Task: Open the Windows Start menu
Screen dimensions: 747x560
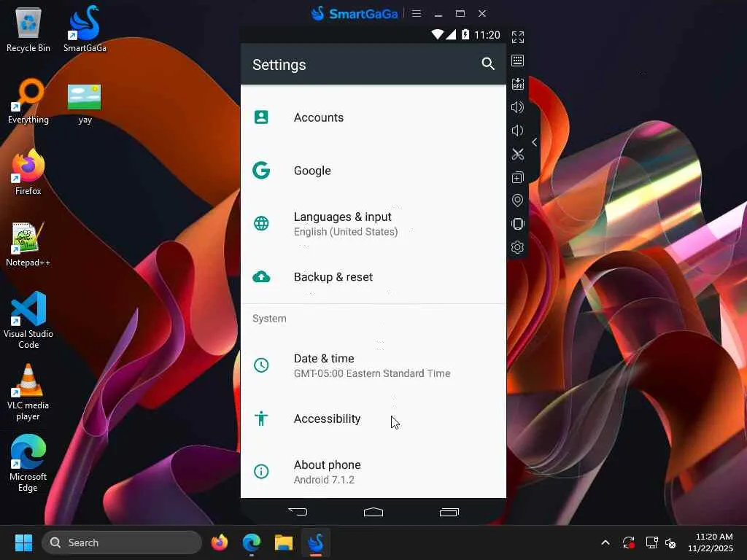Action: coord(23,542)
